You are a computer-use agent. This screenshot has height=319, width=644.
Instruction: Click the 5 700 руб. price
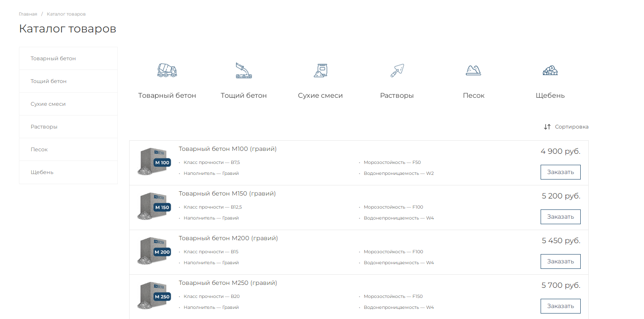click(x=561, y=285)
